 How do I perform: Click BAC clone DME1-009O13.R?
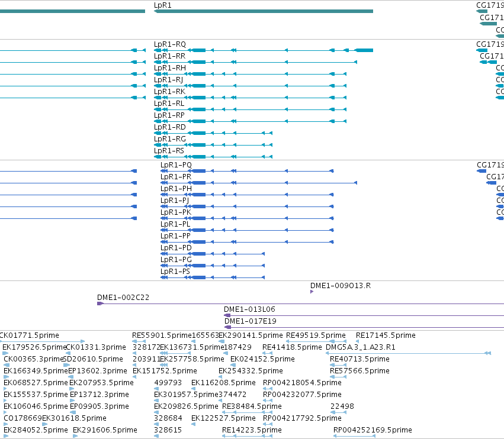[341, 286]
